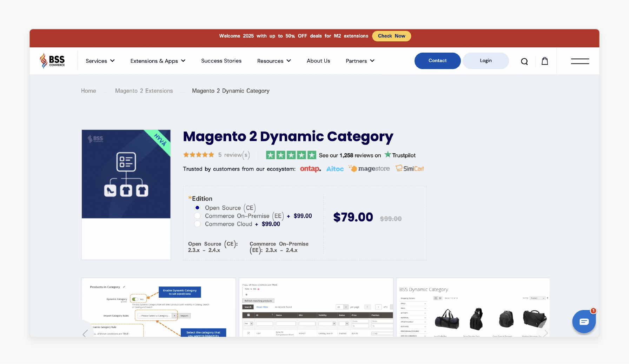Screen dimensions: 629x364
Task: Open the Success Stories page
Action: [221, 61]
